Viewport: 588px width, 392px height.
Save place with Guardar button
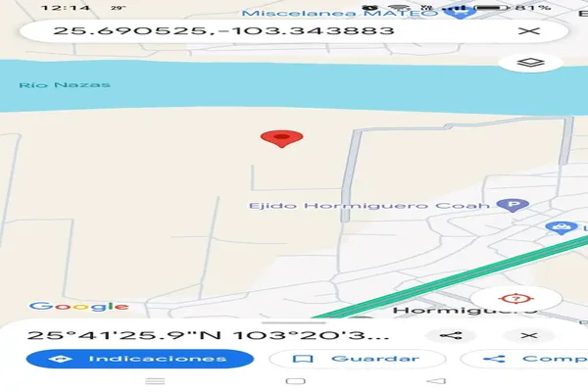tap(358, 359)
